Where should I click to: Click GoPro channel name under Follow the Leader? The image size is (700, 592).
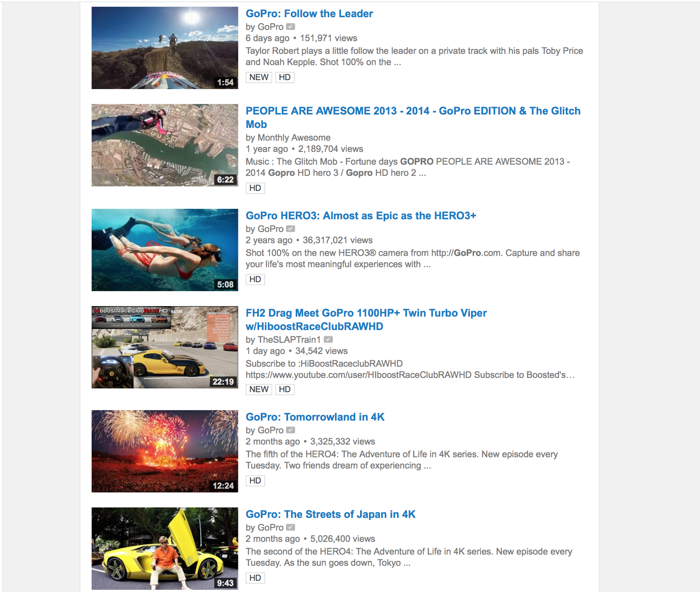point(270,27)
